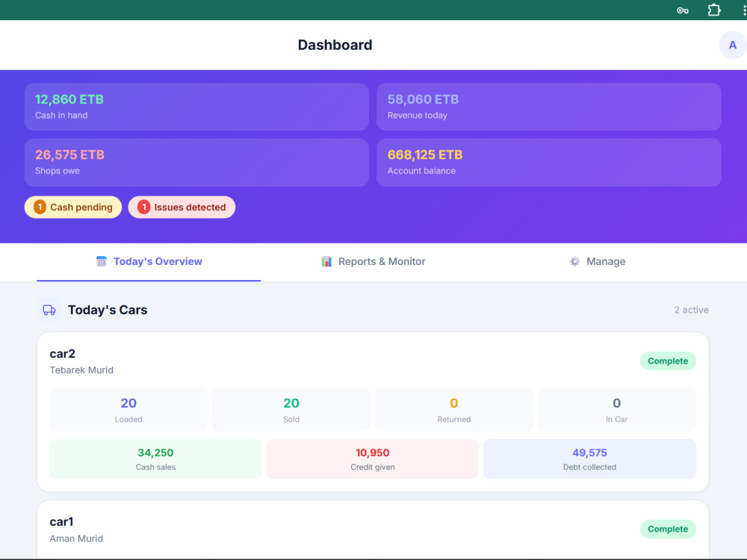747x560 pixels.
Task: Open the Shops owe card
Action: tap(196, 162)
